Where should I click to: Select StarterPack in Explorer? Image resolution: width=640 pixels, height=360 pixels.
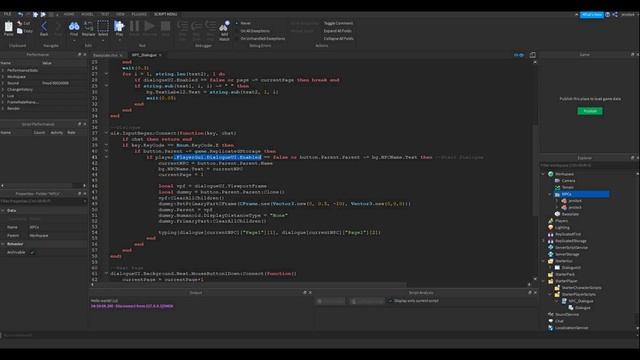coord(564,274)
